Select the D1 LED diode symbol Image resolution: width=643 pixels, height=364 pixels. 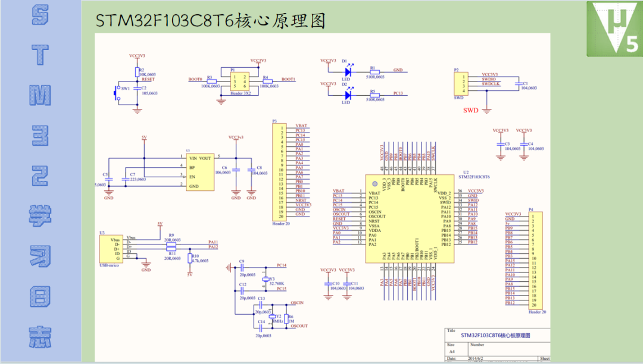(348, 71)
